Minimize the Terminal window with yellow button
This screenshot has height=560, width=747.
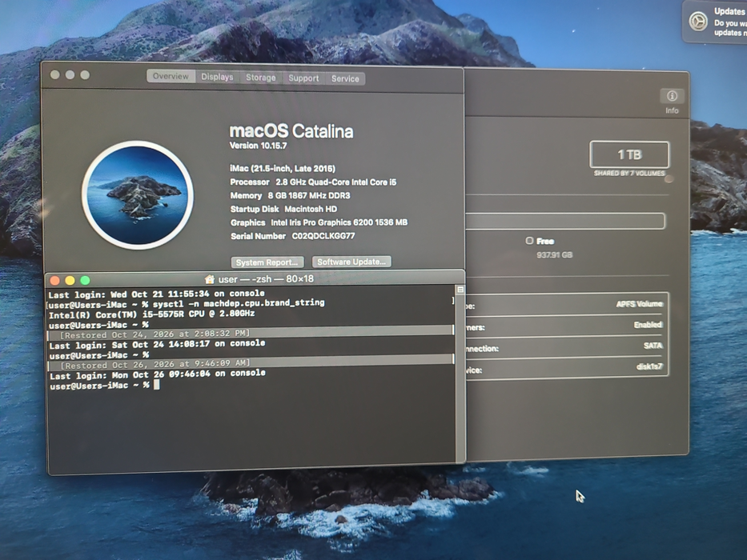(70, 281)
